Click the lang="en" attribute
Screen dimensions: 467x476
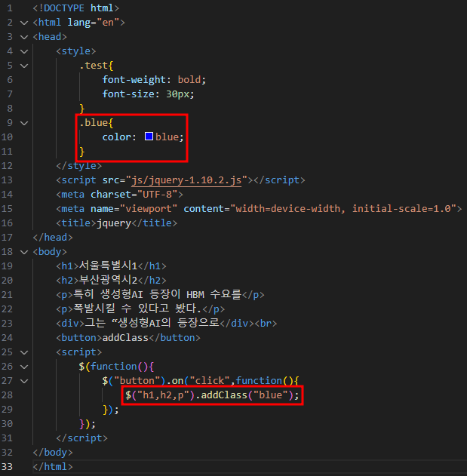tap(94, 23)
